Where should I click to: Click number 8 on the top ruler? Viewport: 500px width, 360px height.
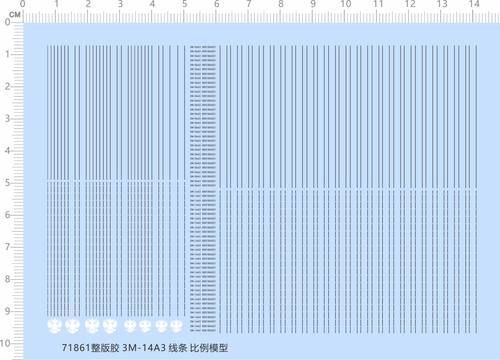pos(281,4)
